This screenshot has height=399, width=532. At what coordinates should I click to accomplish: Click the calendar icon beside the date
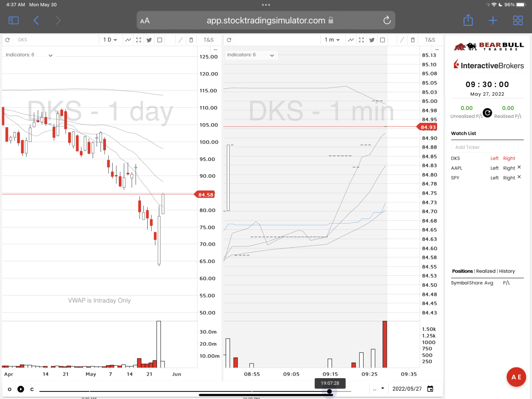click(430, 389)
